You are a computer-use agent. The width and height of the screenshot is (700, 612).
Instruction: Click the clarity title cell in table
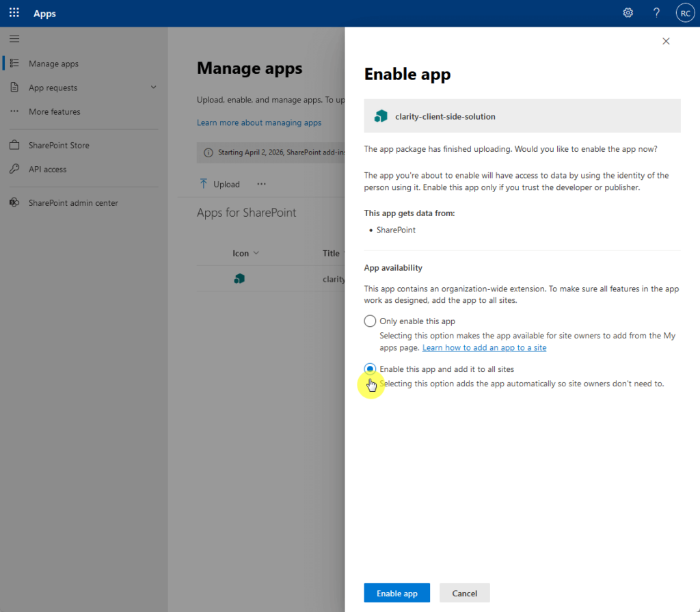(x=334, y=279)
